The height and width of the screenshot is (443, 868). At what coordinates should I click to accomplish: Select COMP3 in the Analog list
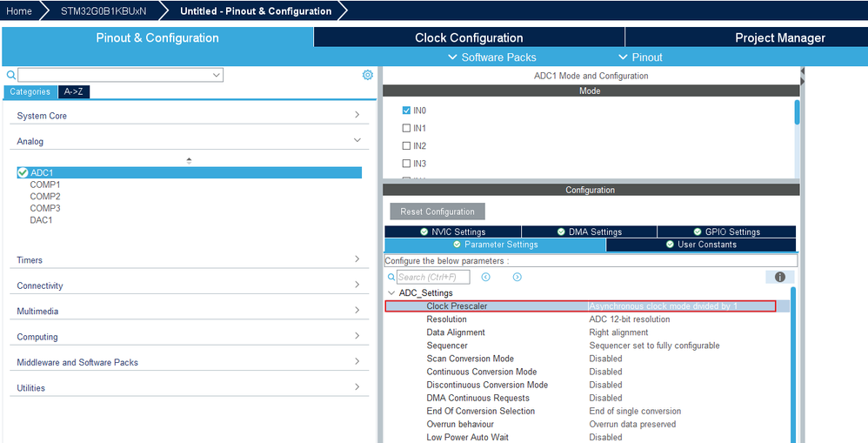pos(45,208)
